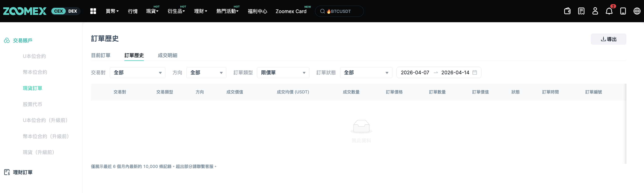This screenshot has width=644, height=193.
Task: Open the mobile app download icon
Action: 623,11
